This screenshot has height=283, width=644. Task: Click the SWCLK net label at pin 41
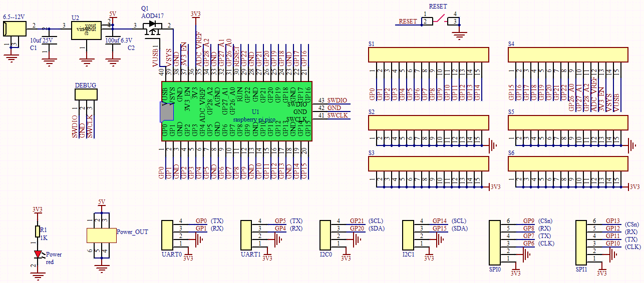click(x=338, y=115)
